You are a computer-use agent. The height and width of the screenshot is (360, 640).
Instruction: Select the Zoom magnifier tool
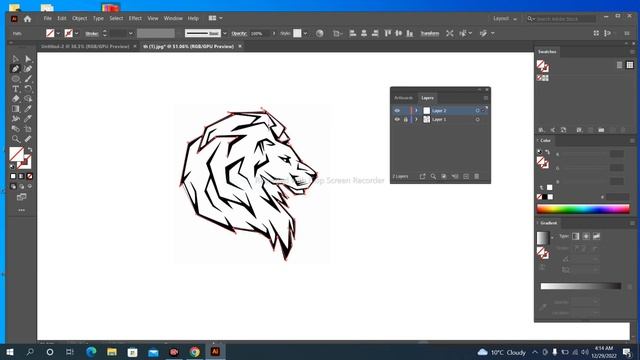(x=16, y=139)
